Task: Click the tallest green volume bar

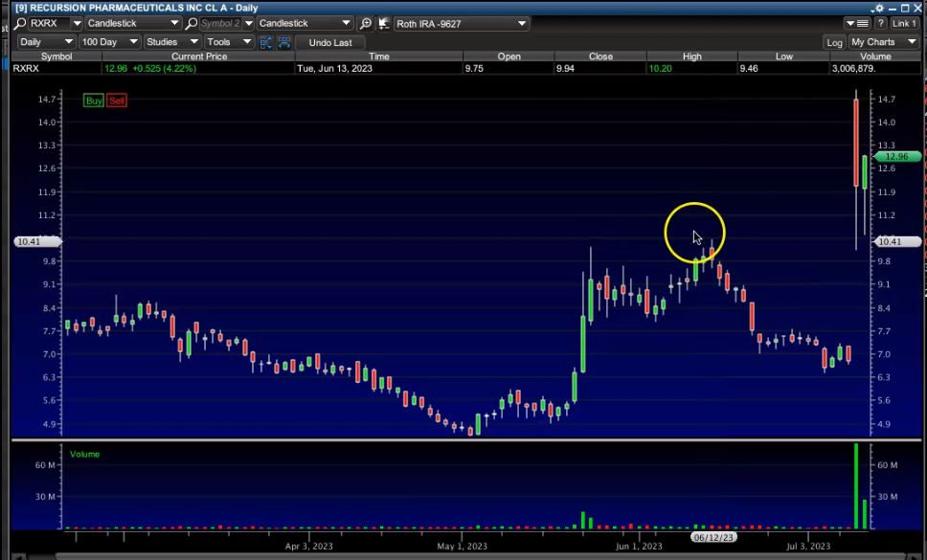Action: click(x=855, y=485)
